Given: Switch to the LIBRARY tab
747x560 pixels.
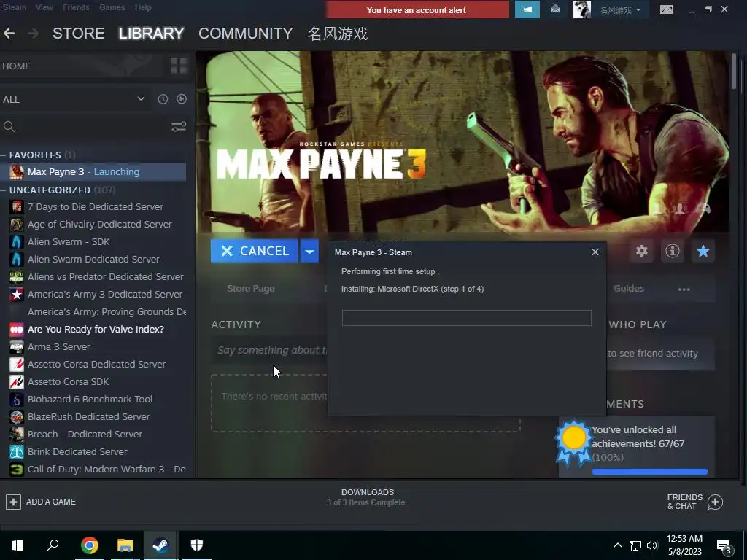Looking at the screenshot, I should point(152,34).
